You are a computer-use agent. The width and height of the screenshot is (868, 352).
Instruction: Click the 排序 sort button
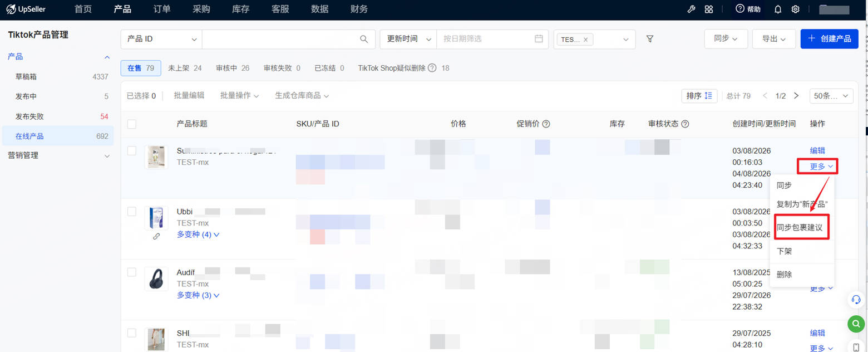pyautogui.click(x=699, y=96)
